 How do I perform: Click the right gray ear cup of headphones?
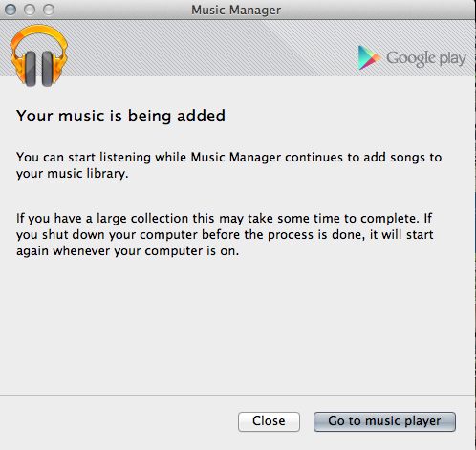point(48,68)
